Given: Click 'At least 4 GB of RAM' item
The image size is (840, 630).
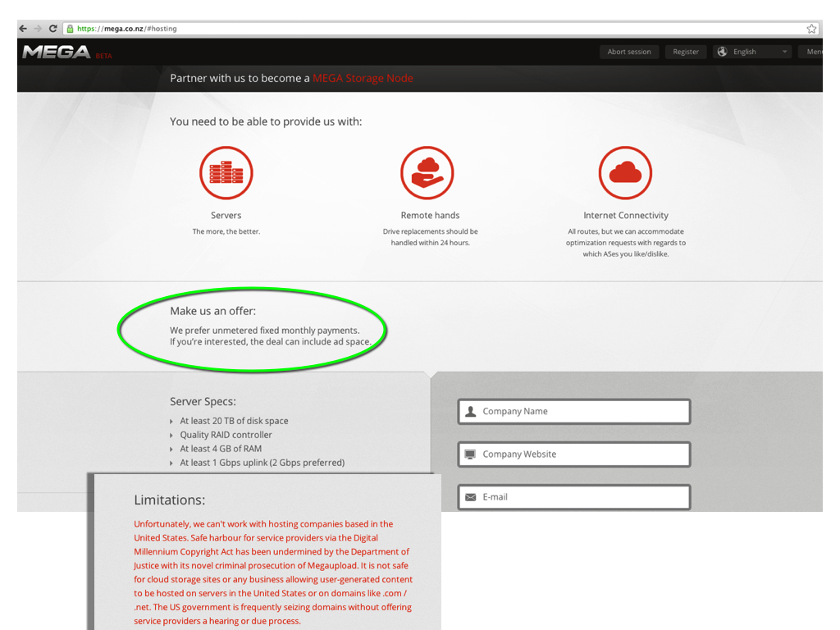Looking at the screenshot, I should [221, 449].
